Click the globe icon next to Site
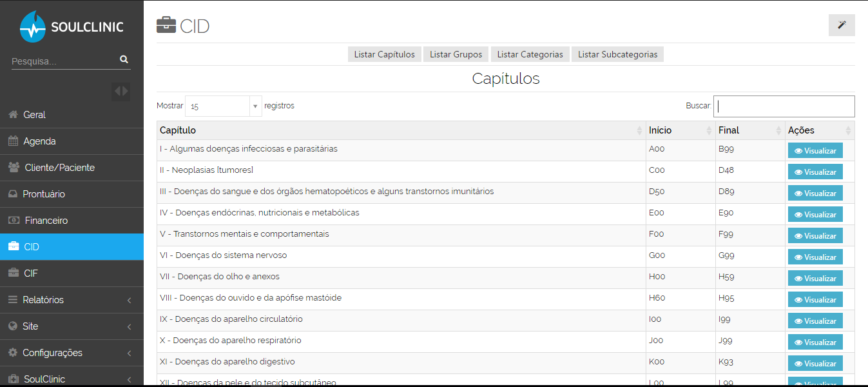The image size is (868, 387). tap(11, 326)
